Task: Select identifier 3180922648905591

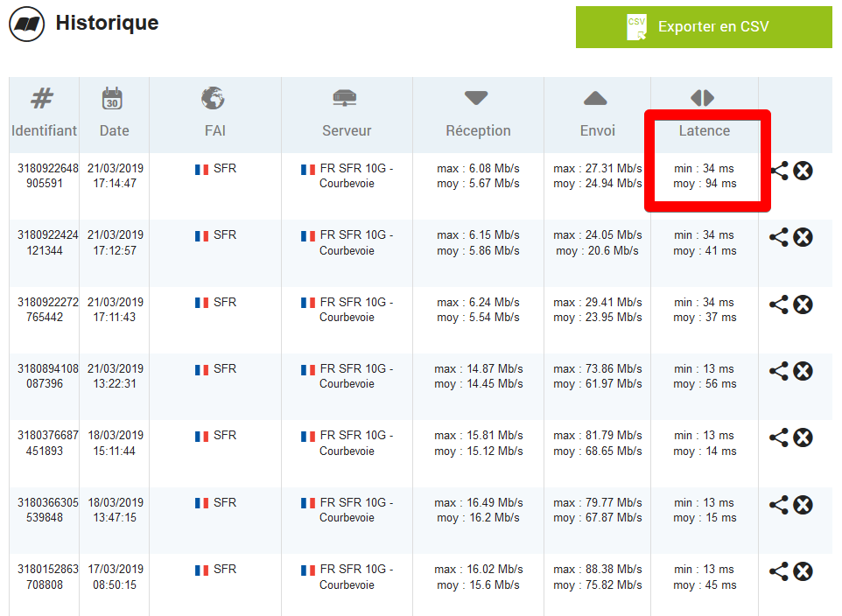Action: pyautogui.click(x=47, y=176)
